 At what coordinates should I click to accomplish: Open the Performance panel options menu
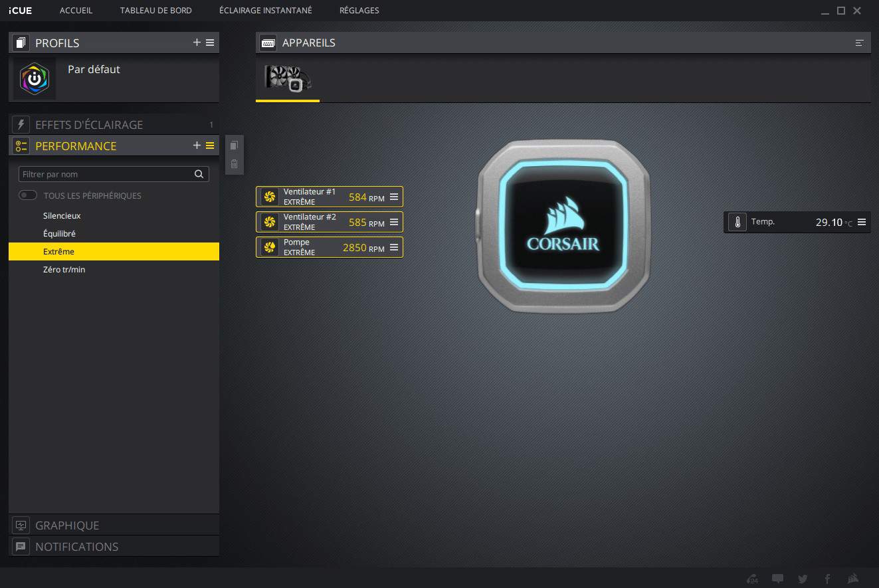[210, 146]
